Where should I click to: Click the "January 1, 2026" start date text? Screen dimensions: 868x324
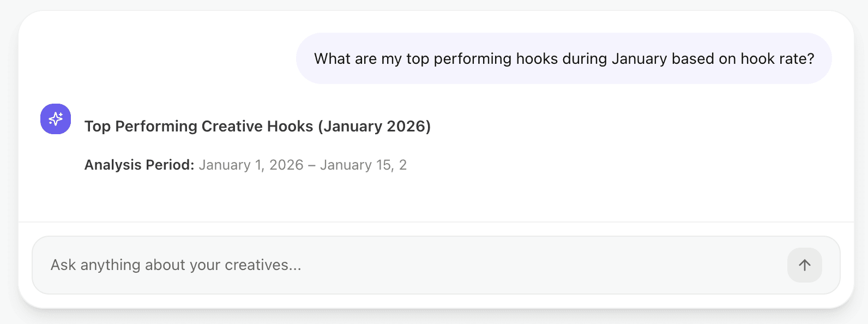pos(251,165)
